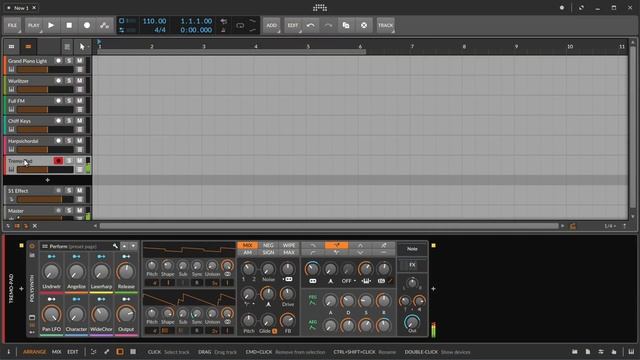Redo the last action
640x360 pixels.
[328, 25]
